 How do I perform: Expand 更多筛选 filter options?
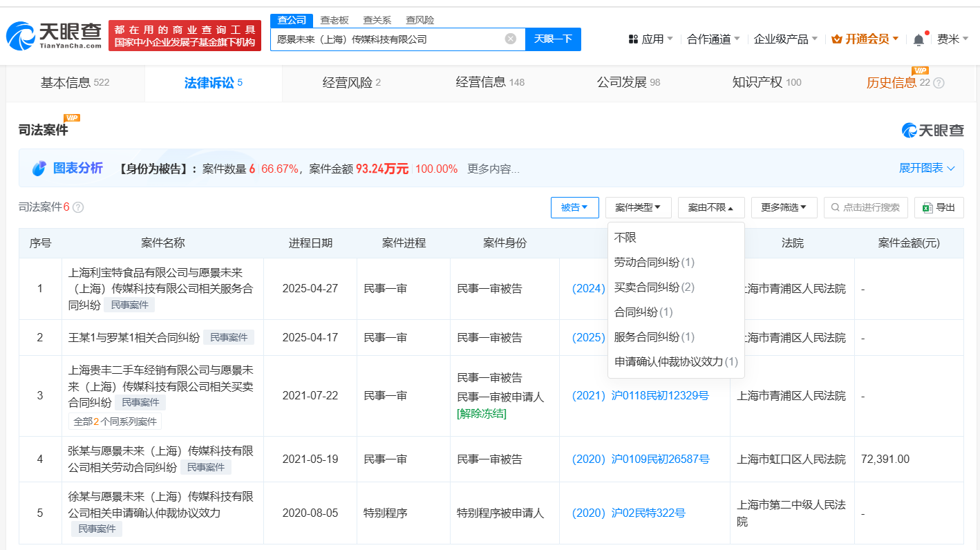[x=784, y=207]
